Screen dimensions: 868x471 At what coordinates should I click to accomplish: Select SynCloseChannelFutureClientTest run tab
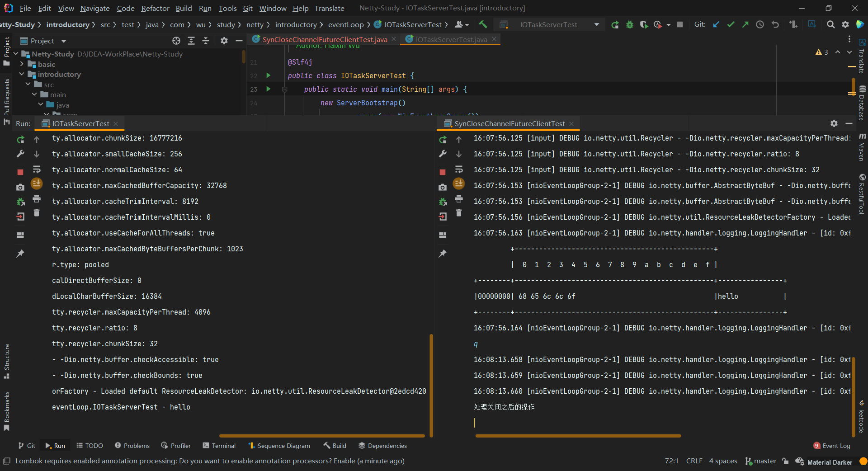pyautogui.click(x=509, y=123)
